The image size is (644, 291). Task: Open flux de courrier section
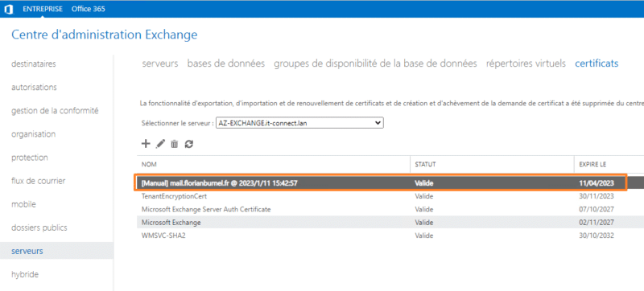pyautogui.click(x=38, y=181)
